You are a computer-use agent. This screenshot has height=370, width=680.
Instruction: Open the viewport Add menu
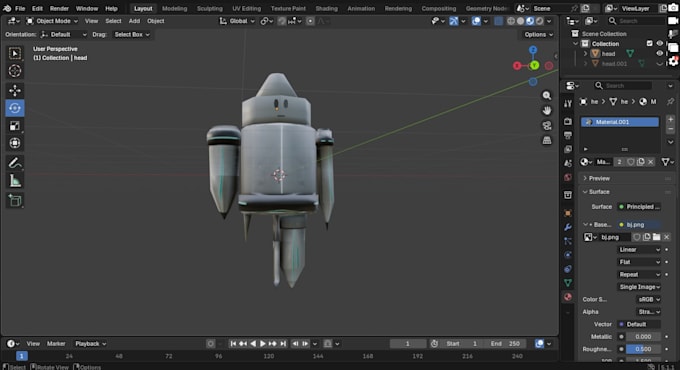[134, 21]
